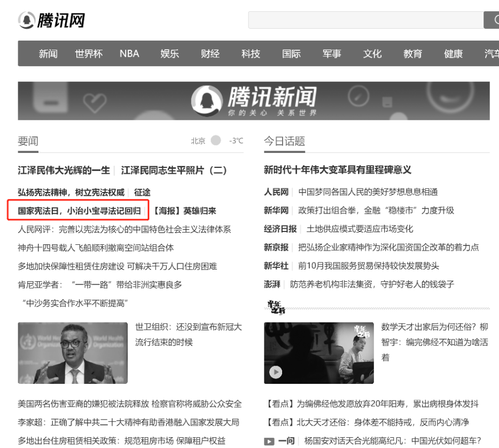The height and width of the screenshot is (448, 499).
Task: Switch to the 财经 channel
Action: [x=210, y=53]
